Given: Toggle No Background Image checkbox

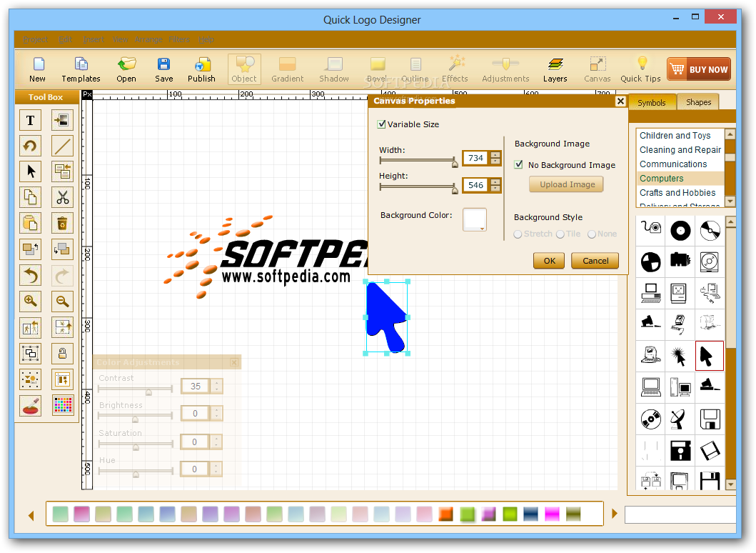Looking at the screenshot, I should click(519, 164).
